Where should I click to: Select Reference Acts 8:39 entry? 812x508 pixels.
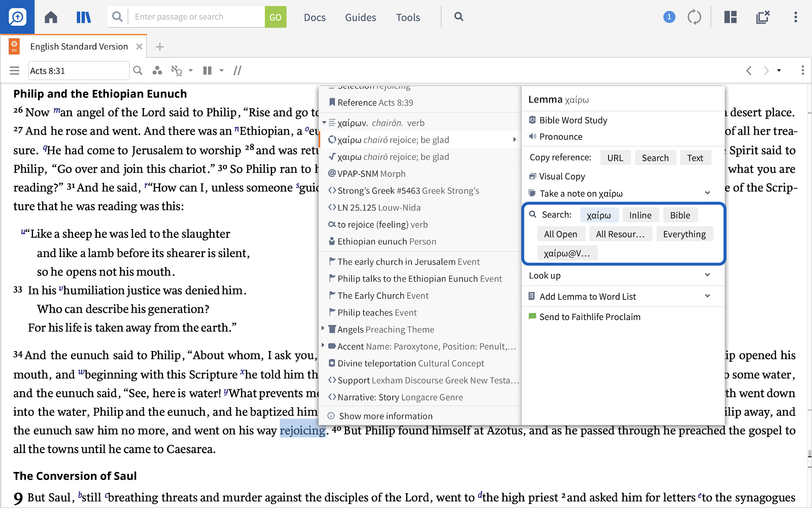[420, 103]
